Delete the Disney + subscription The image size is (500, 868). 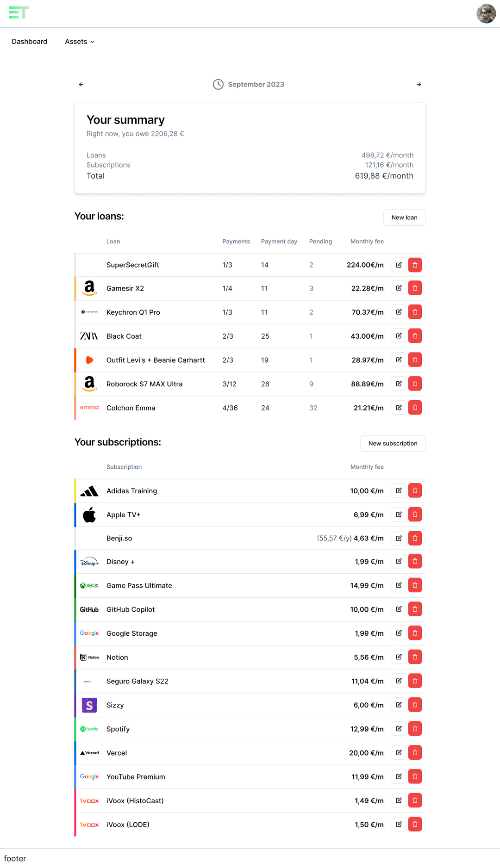pos(415,562)
